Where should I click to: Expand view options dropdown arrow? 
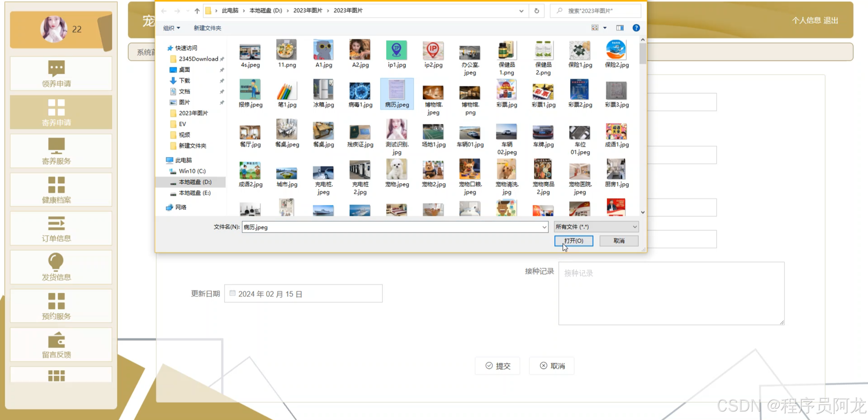[x=605, y=28]
